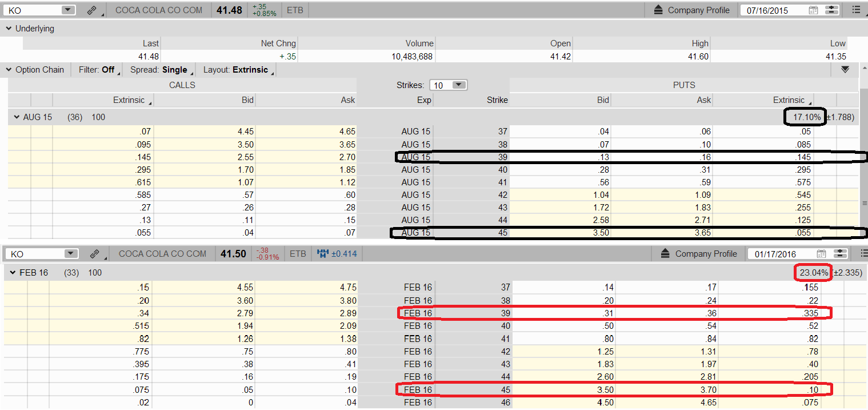The width and height of the screenshot is (868, 410).
Task: Open the calendar picker next to 01/17/2016
Action: 821,254
